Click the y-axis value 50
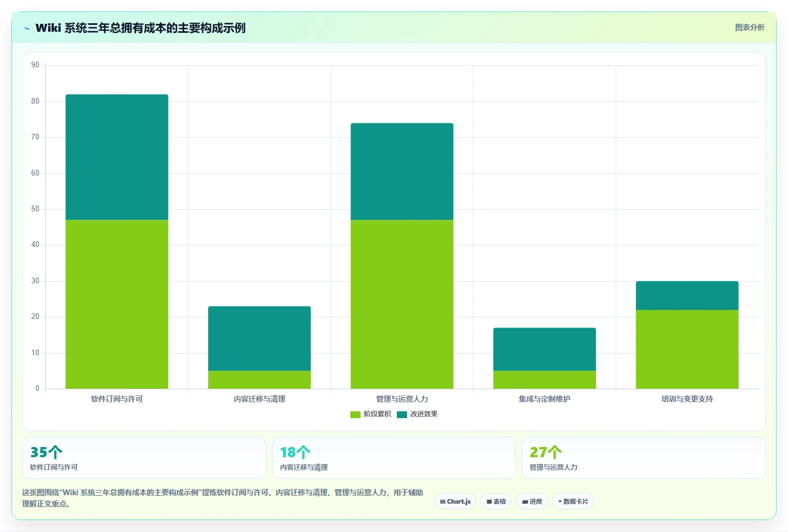The height and width of the screenshot is (532, 788). pyautogui.click(x=35, y=209)
